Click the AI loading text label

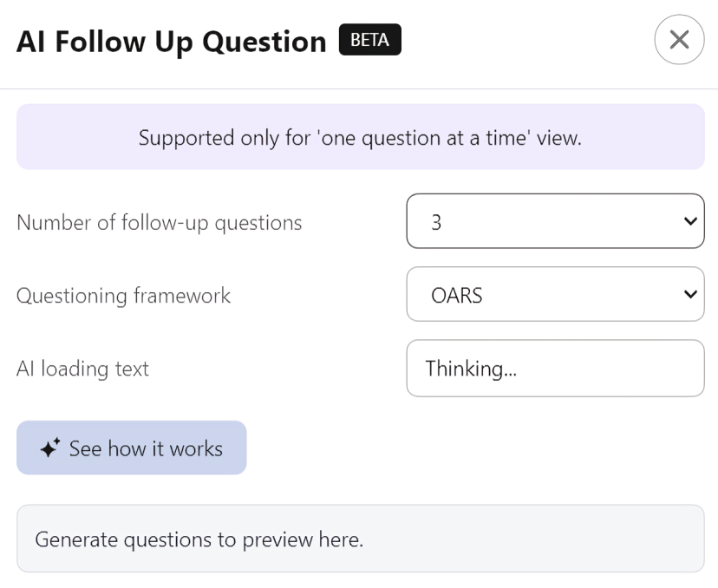(x=83, y=369)
